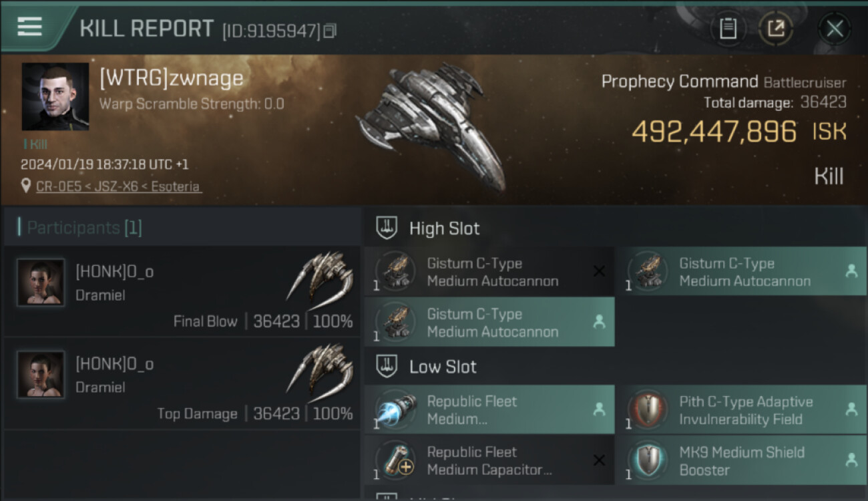View Final Blow participant portrait

[x=41, y=283]
